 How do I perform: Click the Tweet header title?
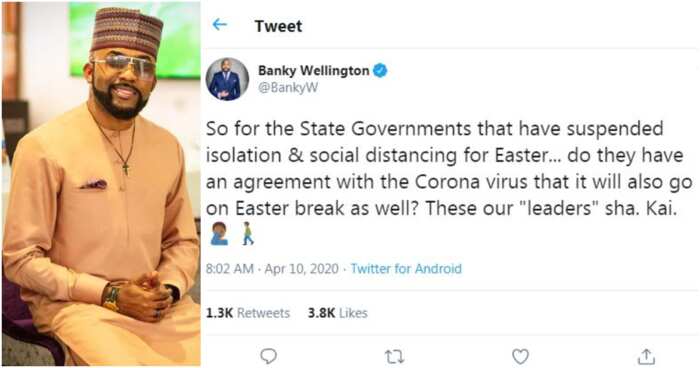[278, 26]
